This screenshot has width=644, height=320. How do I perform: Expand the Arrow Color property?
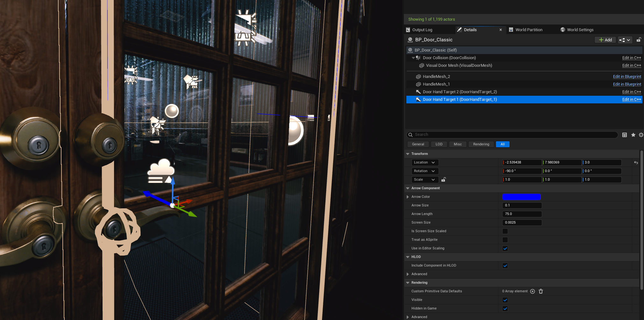click(x=408, y=197)
